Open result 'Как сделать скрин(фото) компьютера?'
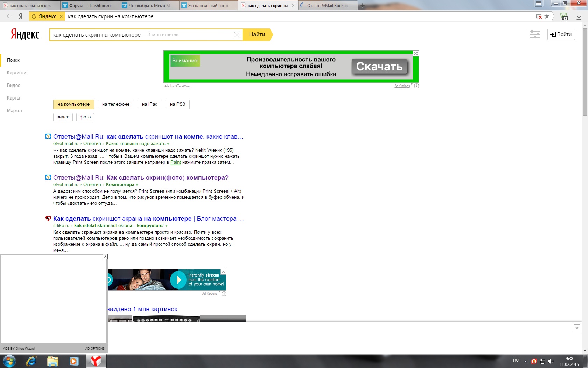Screen dimensions: 588x368 (x=141, y=178)
